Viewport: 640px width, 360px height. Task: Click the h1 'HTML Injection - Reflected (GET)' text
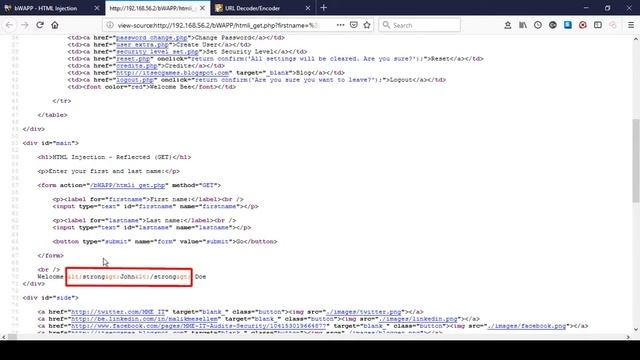pos(114,157)
